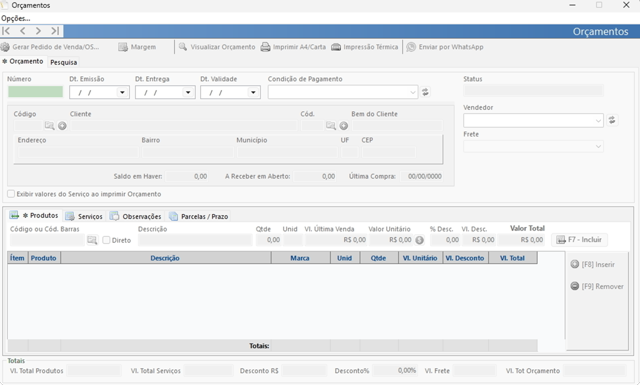
Task: Expand the Vendedor dropdown
Action: click(x=598, y=120)
